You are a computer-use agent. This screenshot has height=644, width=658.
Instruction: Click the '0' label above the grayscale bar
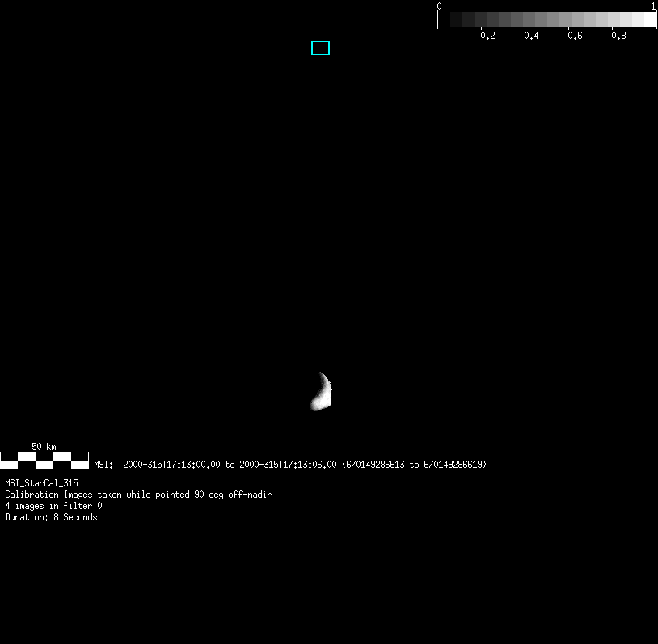pos(439,6)
